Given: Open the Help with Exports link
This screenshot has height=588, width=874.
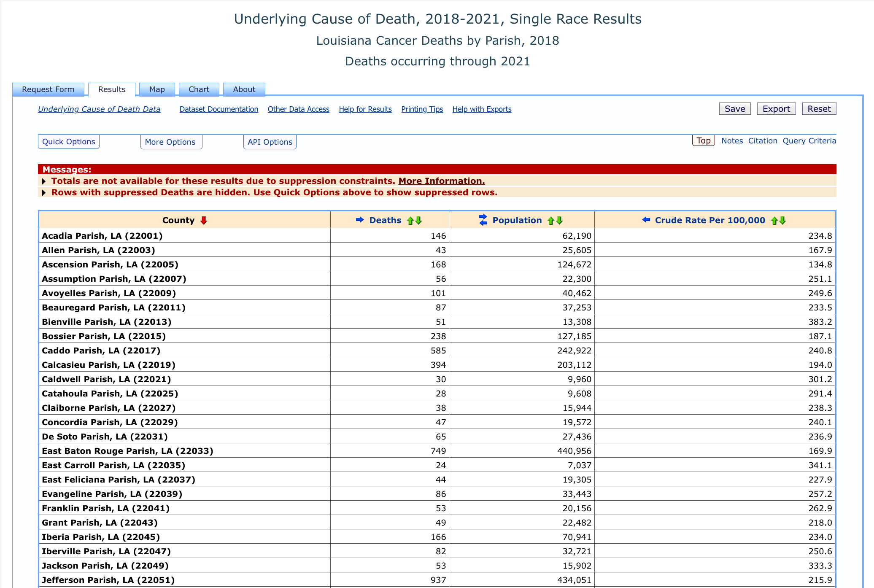Looking at the screenshot, I should (x=482, y=109).
